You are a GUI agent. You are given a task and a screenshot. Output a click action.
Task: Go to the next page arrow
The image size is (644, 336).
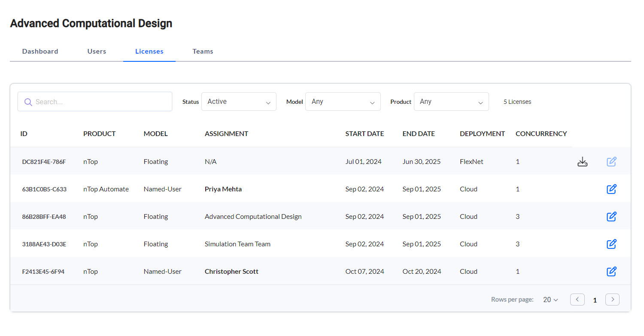[x=612, y=300]
